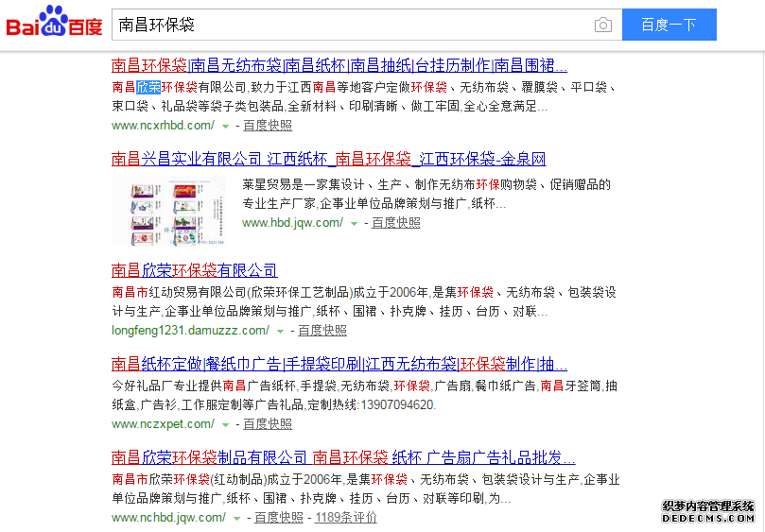Viewport: 765px width, 532px height.
Task: Click thumbnail image of 南昌兴昌实业 result
Action: click(168, 211)
